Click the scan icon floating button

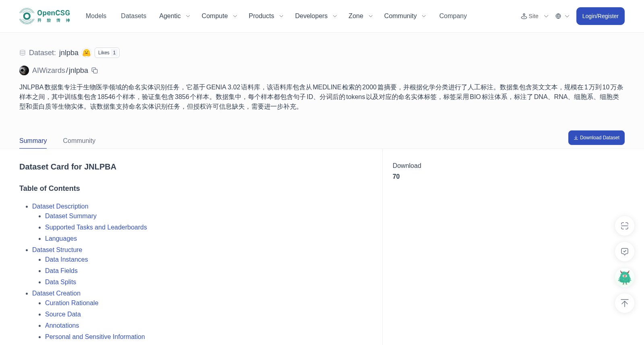coord(625,226)
